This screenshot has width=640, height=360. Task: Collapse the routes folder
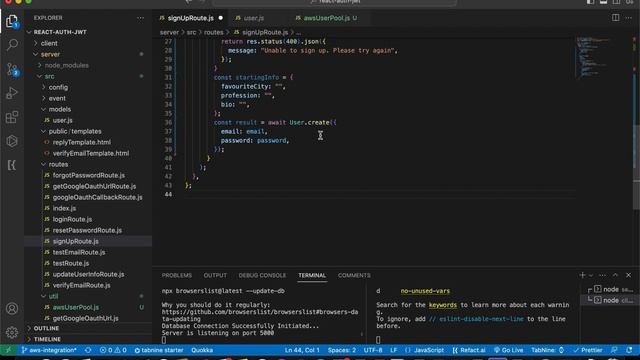click(58, 164)
